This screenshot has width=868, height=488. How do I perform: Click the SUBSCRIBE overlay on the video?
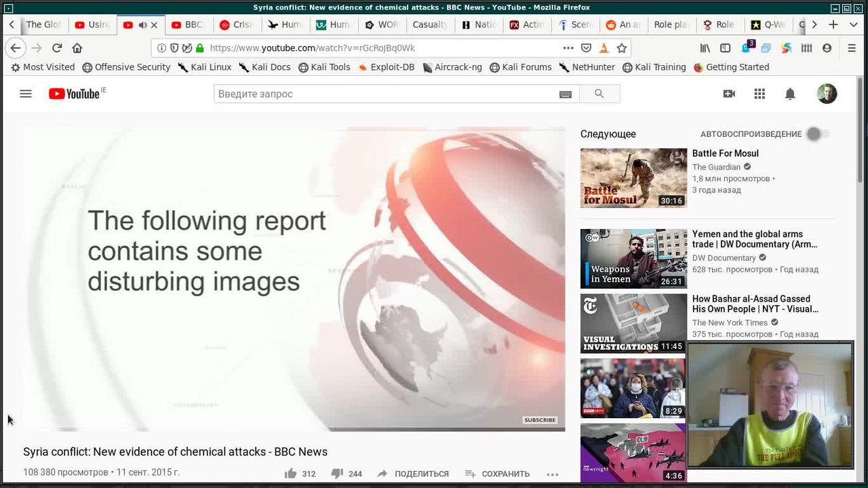[x=540, y=420]
